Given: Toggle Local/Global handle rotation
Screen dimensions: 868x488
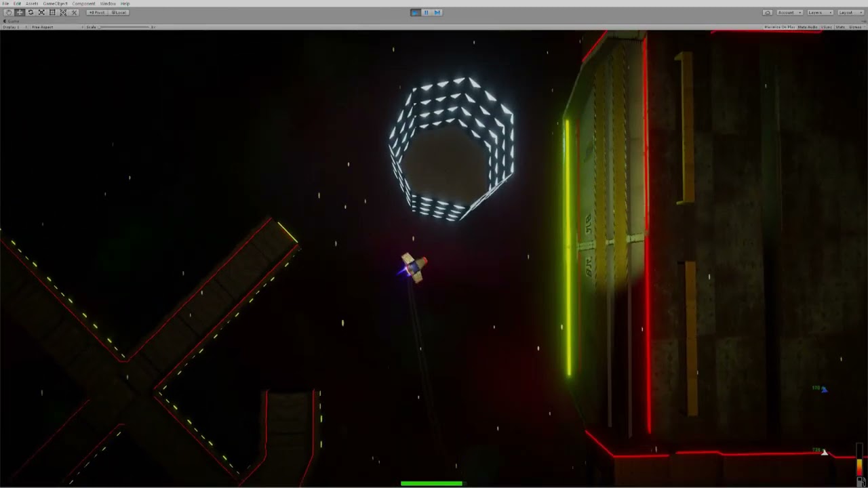Looking at the screenshot, I should pyautogui.click(x=119, y=12).
